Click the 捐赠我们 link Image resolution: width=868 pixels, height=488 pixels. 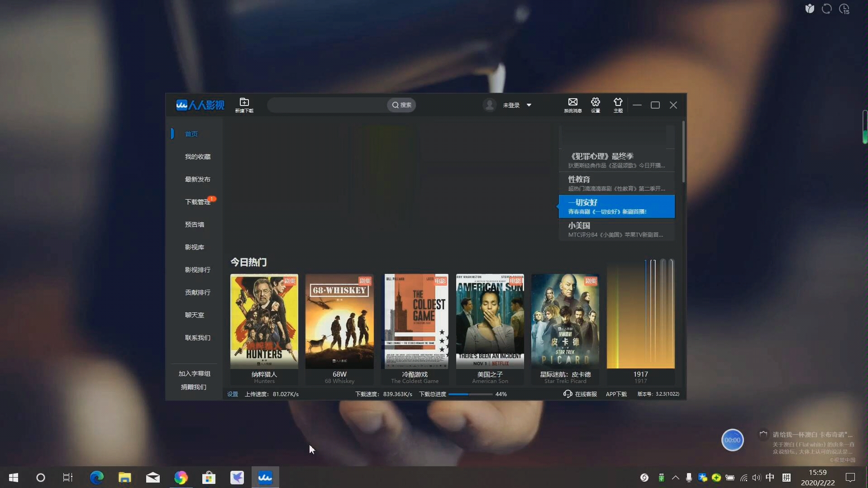[193, 387]
